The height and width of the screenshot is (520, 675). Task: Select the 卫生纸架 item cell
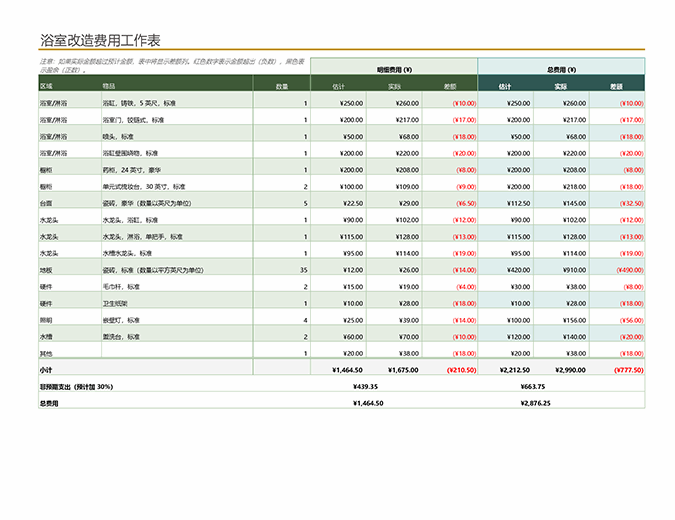[118, 303]
